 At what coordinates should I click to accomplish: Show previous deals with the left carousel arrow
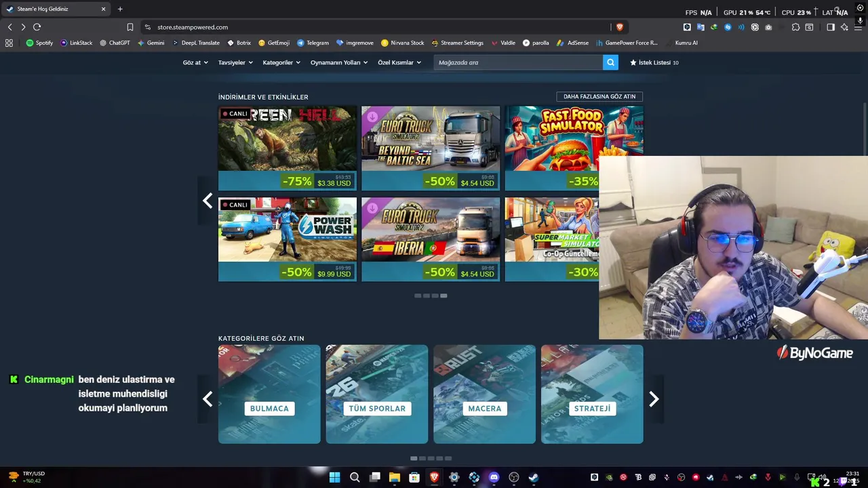[208, 201]
